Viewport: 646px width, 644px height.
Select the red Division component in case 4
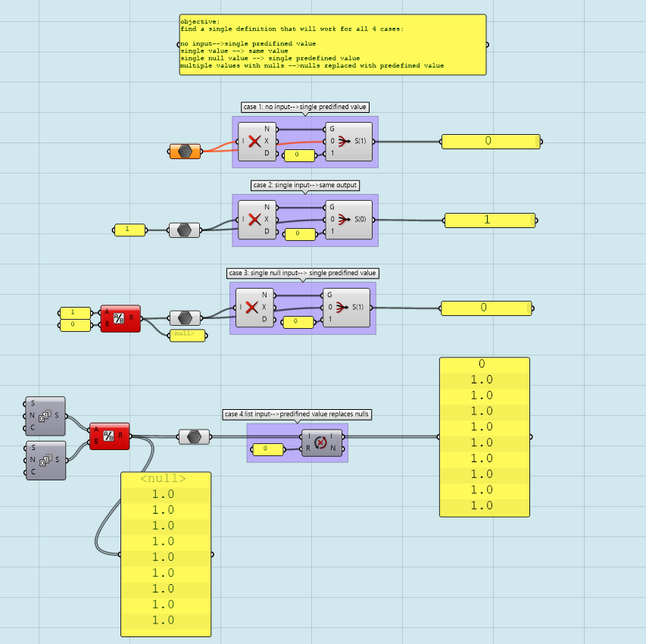(x=109, y=436)
